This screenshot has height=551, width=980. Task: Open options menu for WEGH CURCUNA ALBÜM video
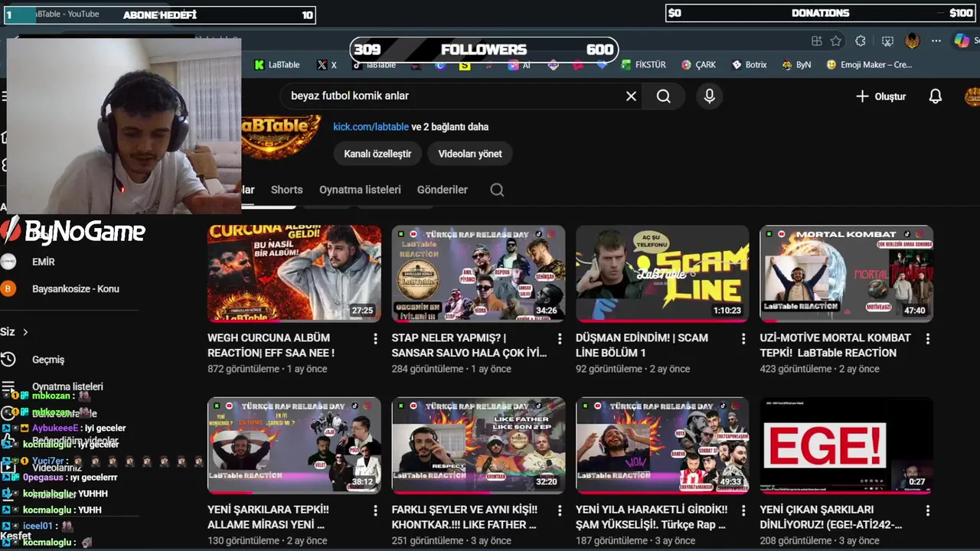click(375, 338)
